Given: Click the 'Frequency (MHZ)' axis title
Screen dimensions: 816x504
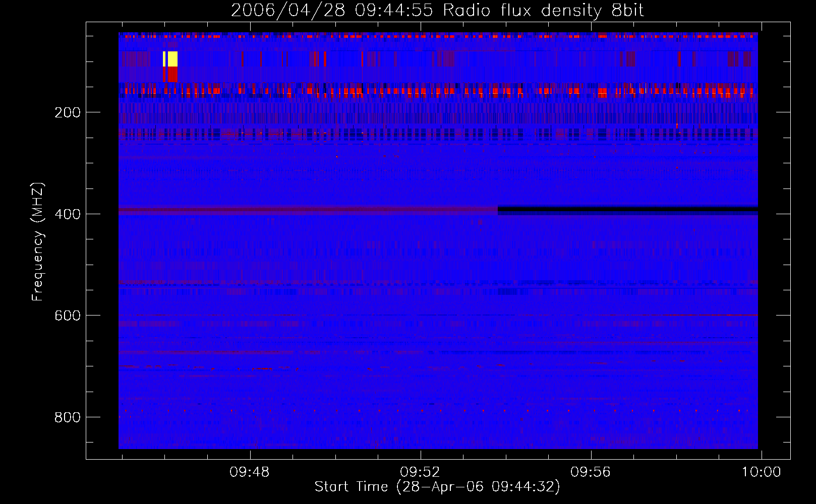Looking at the screenshot, I should tap(38, 241).
